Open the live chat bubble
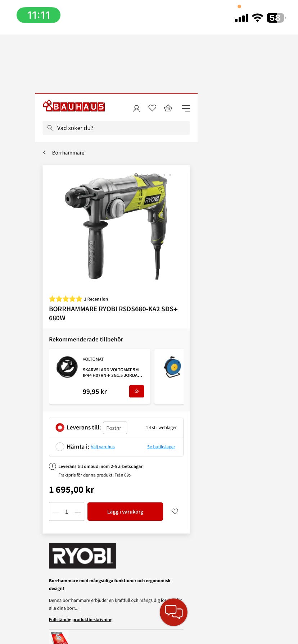Screen dimensions: 298x644 pos(173,612)
